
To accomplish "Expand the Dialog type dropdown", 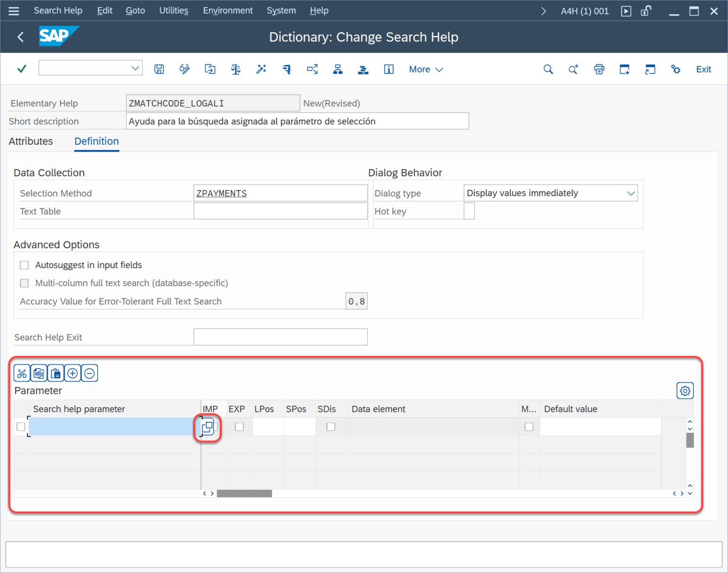I will 630,193.
